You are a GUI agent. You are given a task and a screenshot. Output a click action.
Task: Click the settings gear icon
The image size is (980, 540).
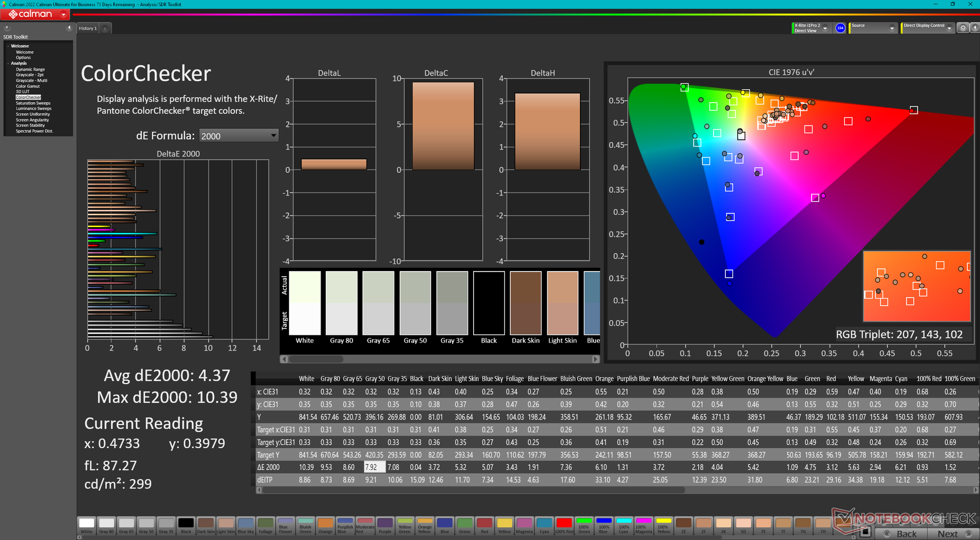coord(963,28)
